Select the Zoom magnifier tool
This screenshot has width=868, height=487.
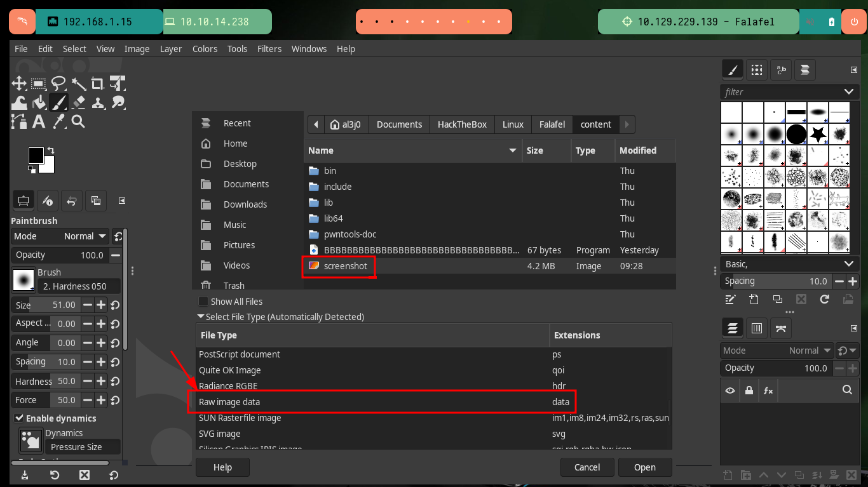point(78,121)
